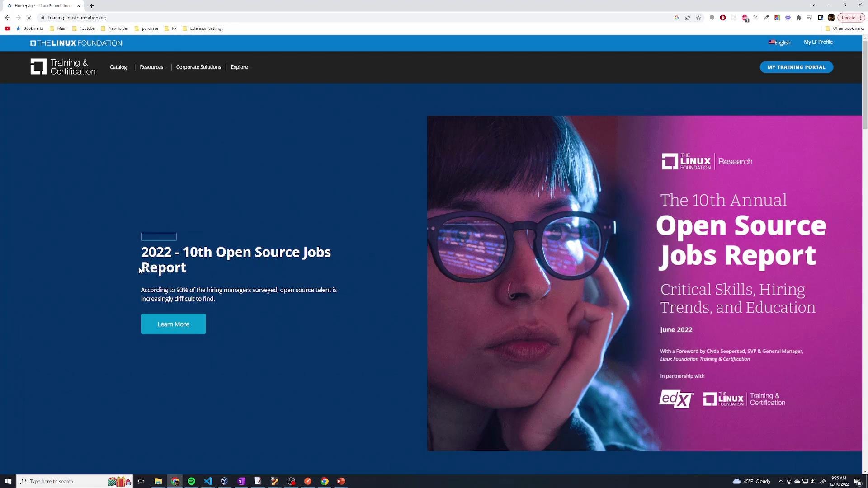Bookmark this page with the star icon
Screen dimensions: 868x488
[698, 18]
